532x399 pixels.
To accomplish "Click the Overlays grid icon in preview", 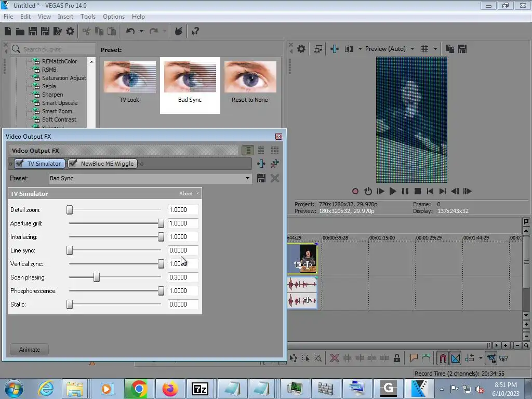I will pyautogui.click(x=424, y=49).
